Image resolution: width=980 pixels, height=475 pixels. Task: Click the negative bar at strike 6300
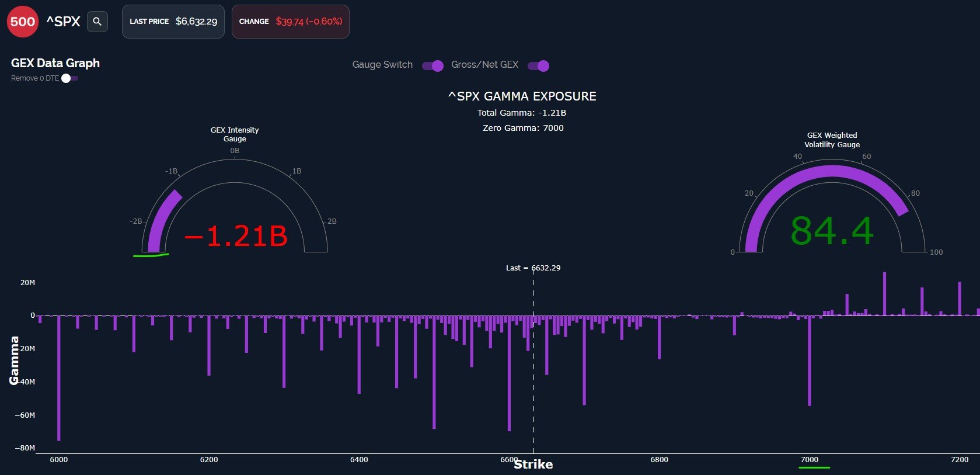pos(284,352)
